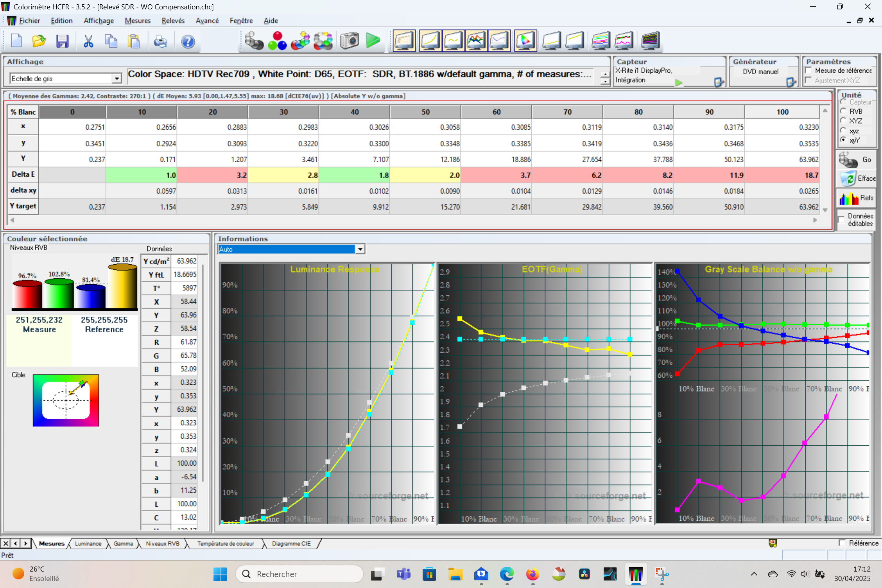882x588 pixels.
Task: Open Firefox from the taskbar
Action: coord(532,574)
